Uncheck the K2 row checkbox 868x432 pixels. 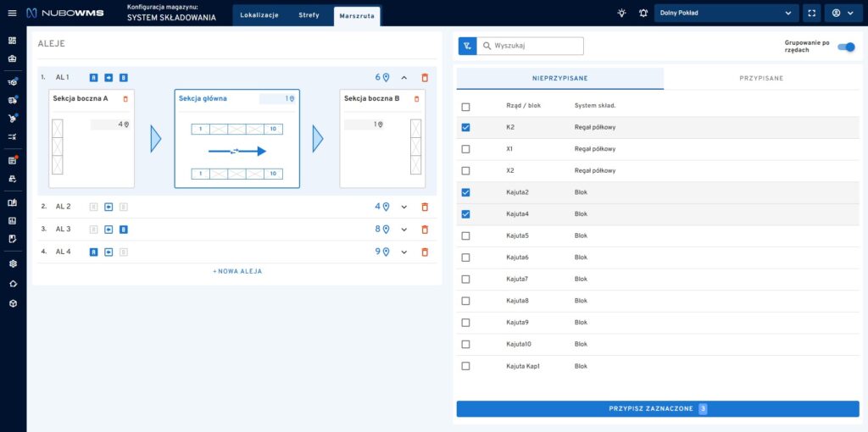(465, 128)
